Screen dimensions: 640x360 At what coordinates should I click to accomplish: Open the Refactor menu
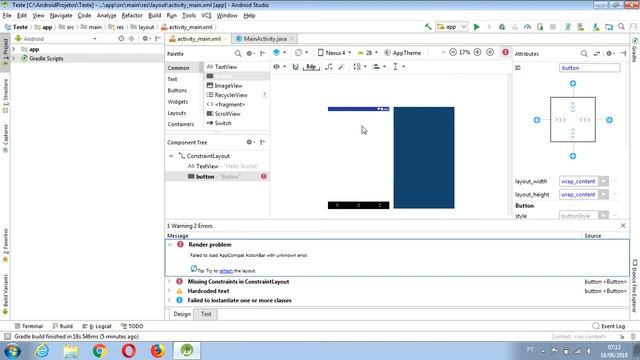coord(132,16)
